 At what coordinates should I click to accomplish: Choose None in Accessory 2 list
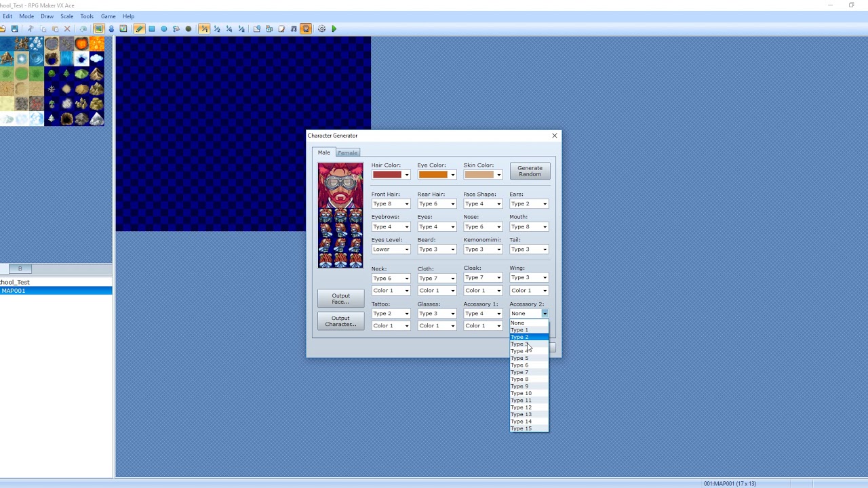(529, 323)
